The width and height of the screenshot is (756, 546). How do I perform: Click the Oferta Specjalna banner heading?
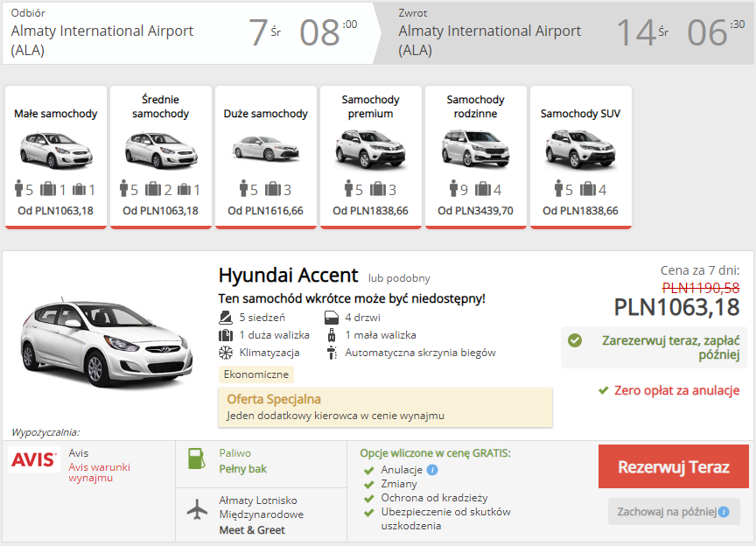click(x=274, y=399)
